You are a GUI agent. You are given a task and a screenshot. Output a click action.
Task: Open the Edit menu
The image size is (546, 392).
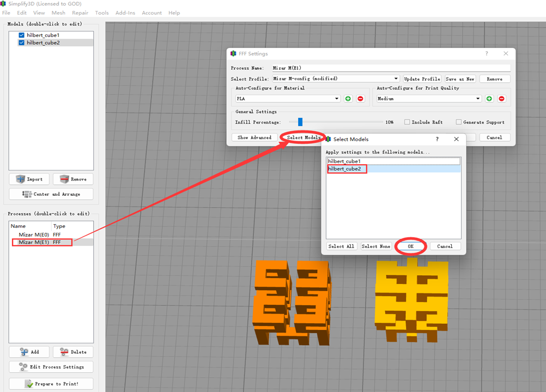pyautogui.click(x=22, y=13)
